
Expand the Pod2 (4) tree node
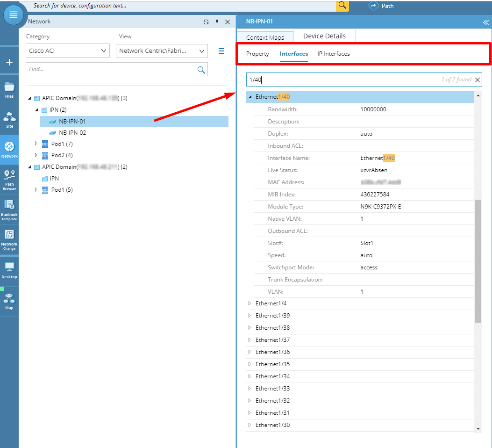point(36,155)
